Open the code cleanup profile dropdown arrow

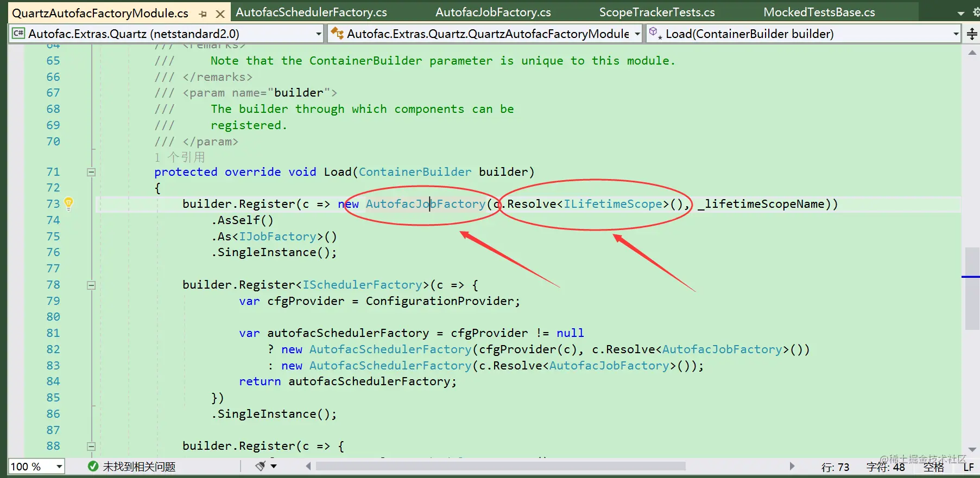(x=274, y=466)
